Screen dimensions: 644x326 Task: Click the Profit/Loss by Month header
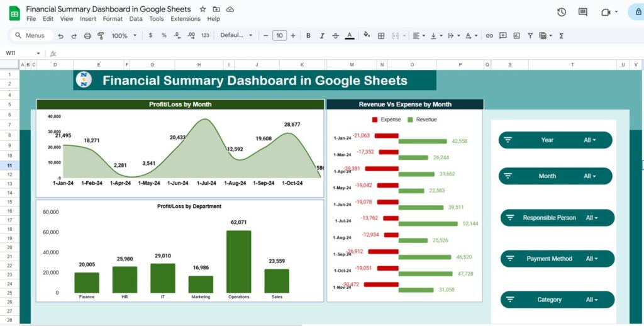(180, 104)
